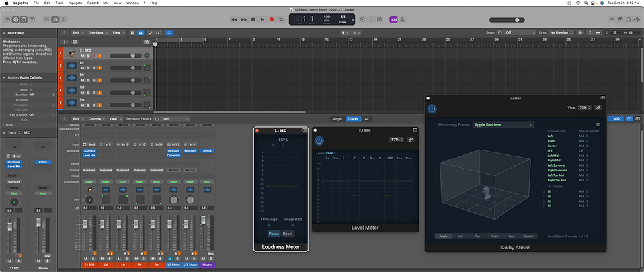Screen dimensions: 644x272
Task: Expand Track 7.1 BED inspector section
Action: [x=4, y=133]
